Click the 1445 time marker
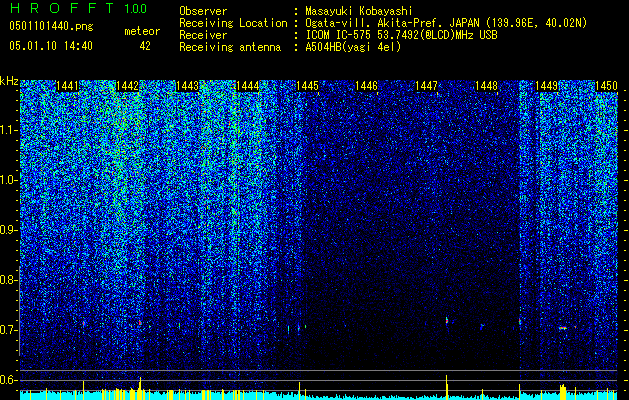This screenshot has width=629, height=400. (x=307, y=86)
